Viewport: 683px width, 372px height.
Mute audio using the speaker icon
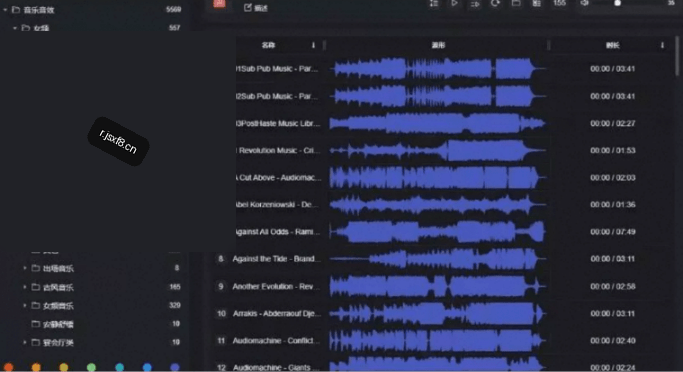pyautogui.click(x=585, y=3)
